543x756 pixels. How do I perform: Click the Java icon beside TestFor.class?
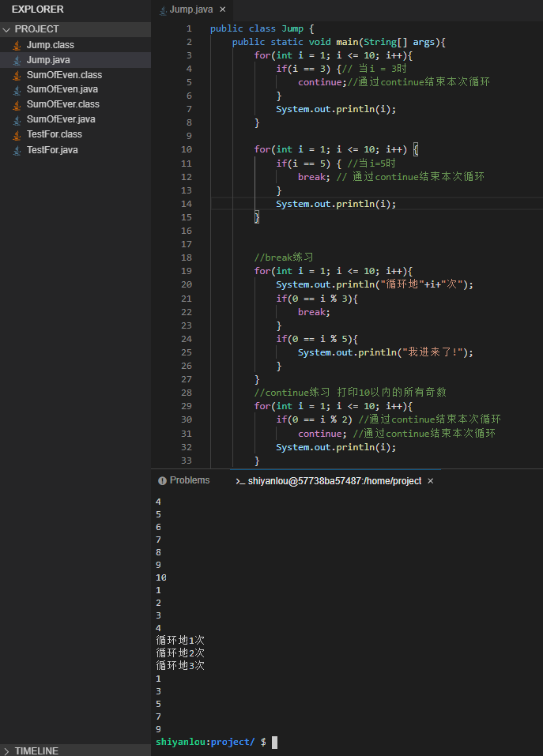click(17, 134)
